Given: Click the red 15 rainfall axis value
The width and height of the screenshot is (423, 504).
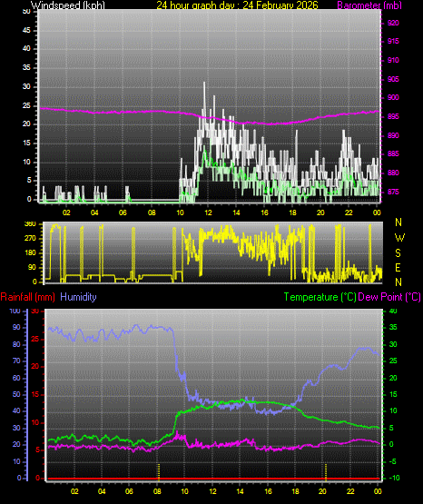Looking at the screenshot, I should 35,394.
